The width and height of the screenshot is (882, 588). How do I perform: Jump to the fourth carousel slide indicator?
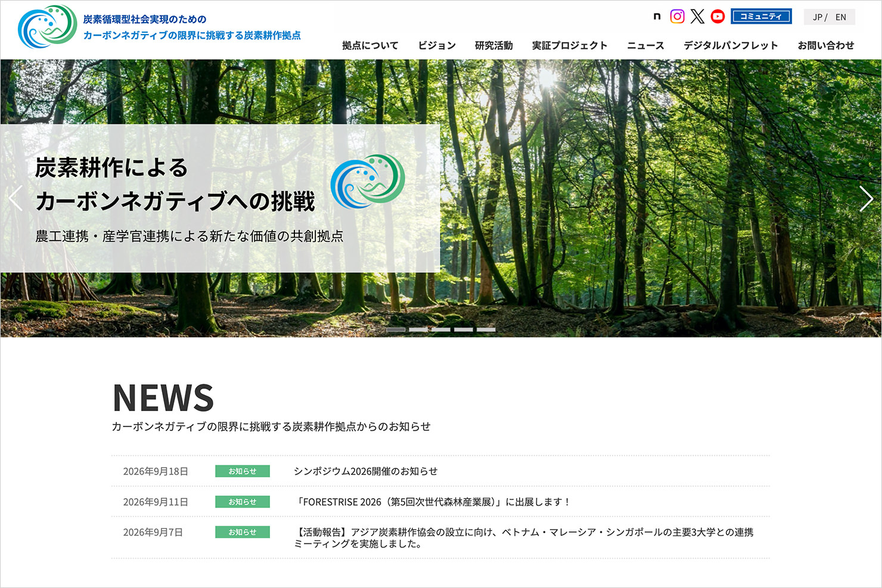[464, 329]
